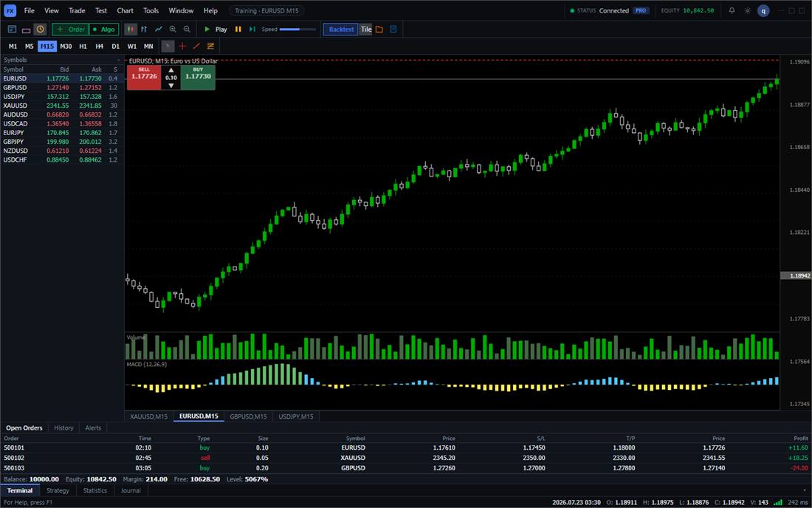Open the user avatar q
The image size is (812, 508).
pos(763,10)
